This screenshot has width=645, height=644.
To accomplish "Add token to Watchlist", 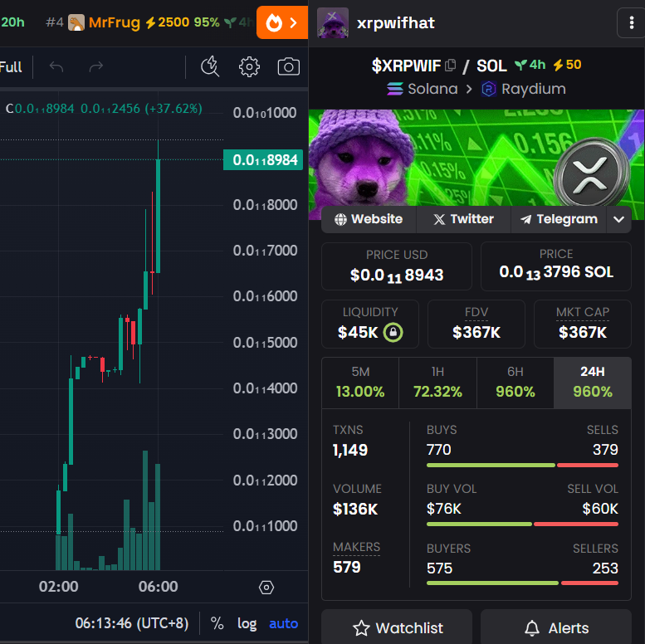I will coord(397,627).
